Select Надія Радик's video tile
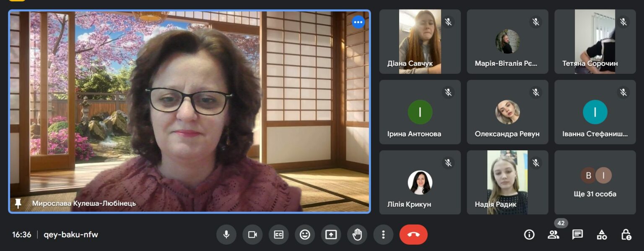The height and width of the screenshot is (251, 644). click(508, 183)
